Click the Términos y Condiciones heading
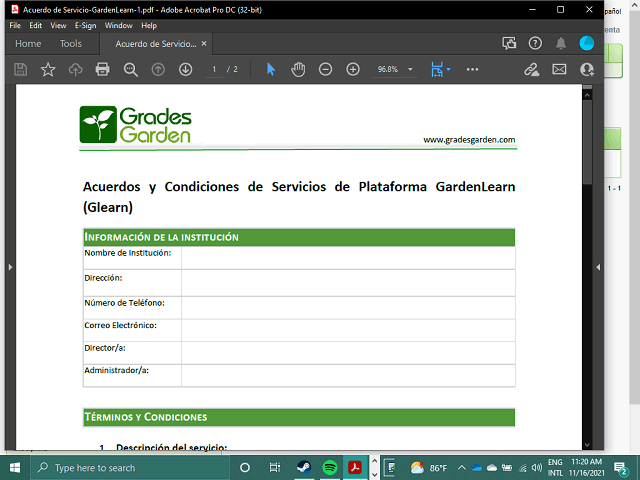The width and height of the screenshot is (640, 480). pyautogui.click(x=146, y=417)
